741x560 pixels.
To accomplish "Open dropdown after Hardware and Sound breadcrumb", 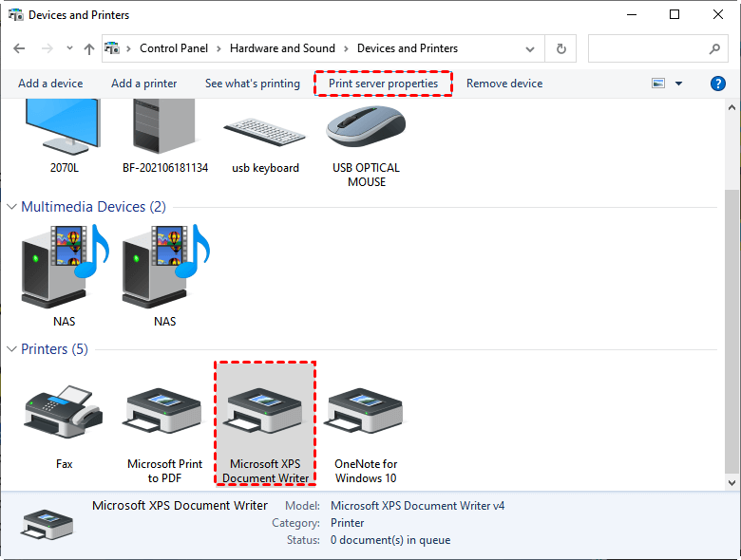I will (346, 48).
